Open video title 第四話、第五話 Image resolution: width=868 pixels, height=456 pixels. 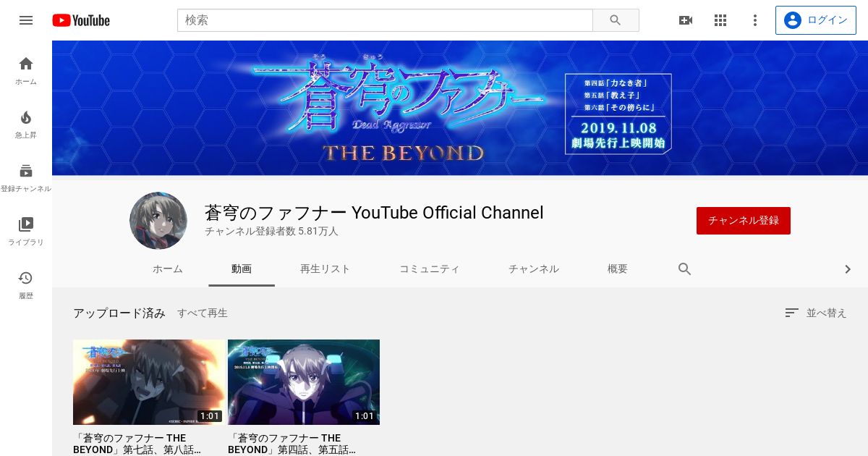pos(292,444)
